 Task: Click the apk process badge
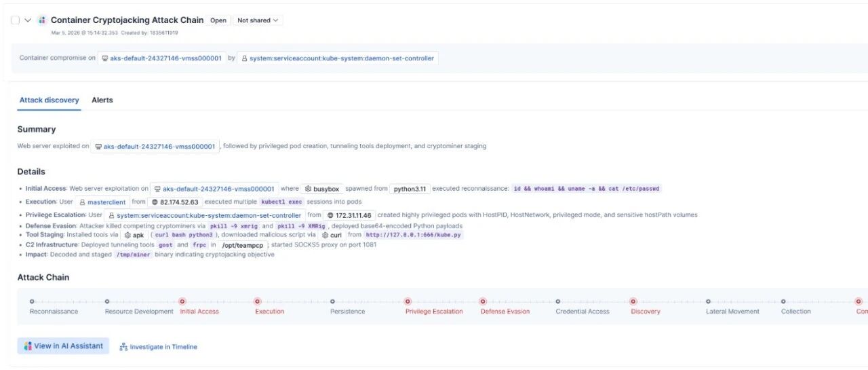coord(134,235)
